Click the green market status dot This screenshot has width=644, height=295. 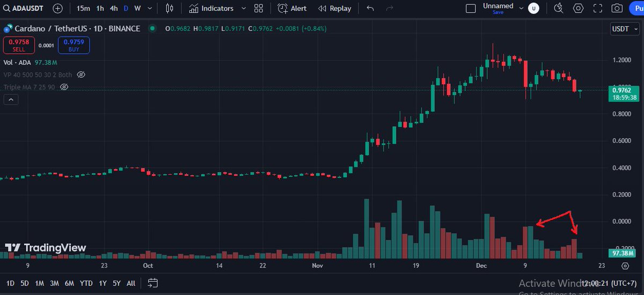click(153, 28)
